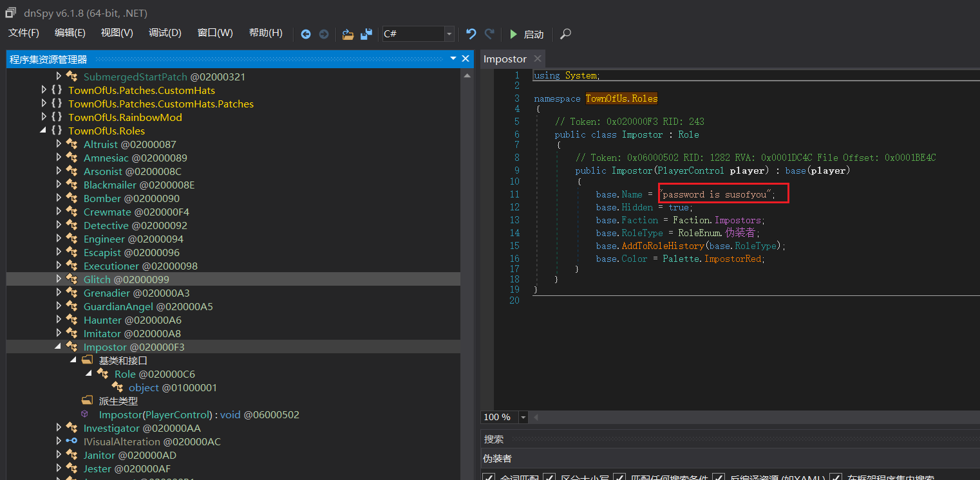This screenshot has width=980, height=480.
Task: Click the namespace braces icon for TownOfUs.RainbowMod
Action: click(x=57, y=117)
